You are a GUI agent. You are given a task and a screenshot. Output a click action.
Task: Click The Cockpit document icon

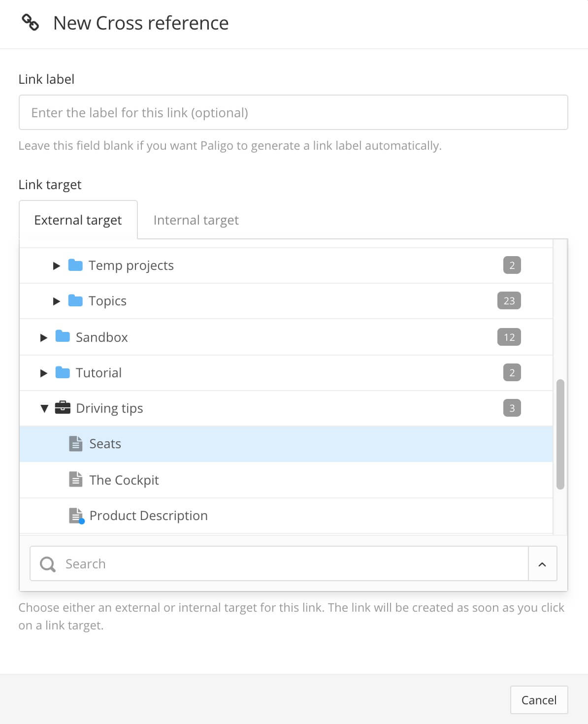point(75,480)
